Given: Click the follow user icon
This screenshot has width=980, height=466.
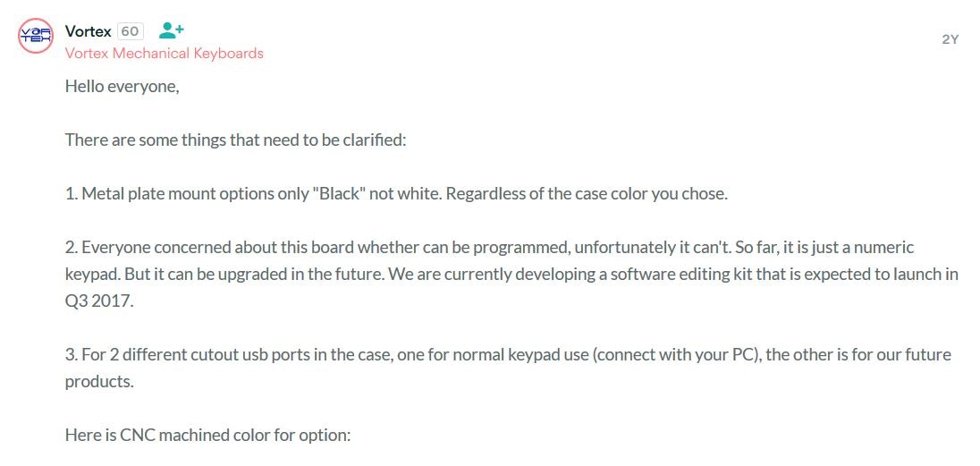Looking at the screenshot, I should [171, 30].
